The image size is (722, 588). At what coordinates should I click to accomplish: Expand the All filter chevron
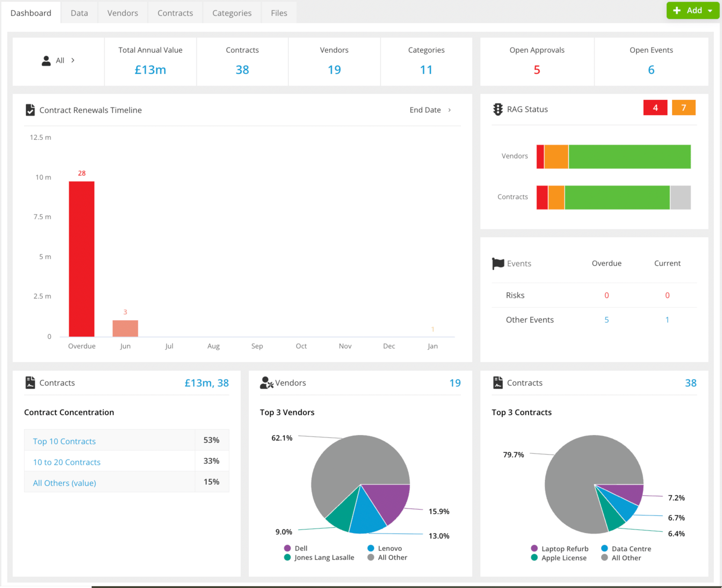click(73, 61)
